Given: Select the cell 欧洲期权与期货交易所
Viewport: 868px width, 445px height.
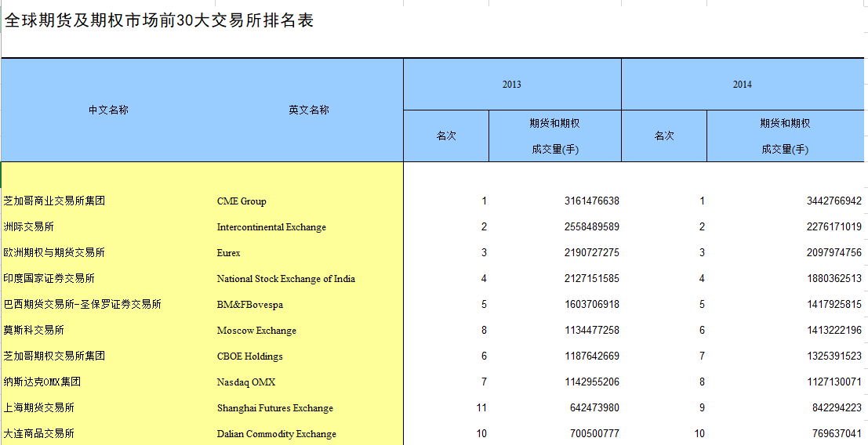Looking at the screenshot, I should click(x=54, y=252).
